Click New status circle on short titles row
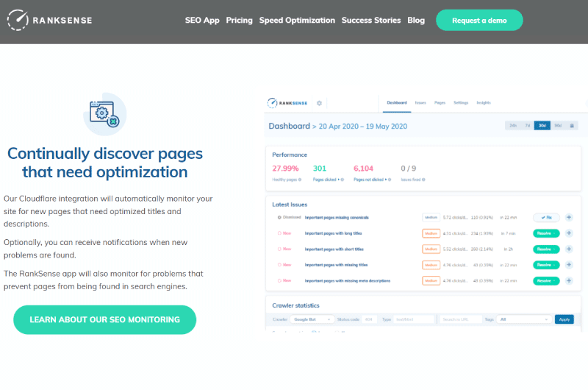The width and height of the screenshot is (588, 390). tap(279, 249)
